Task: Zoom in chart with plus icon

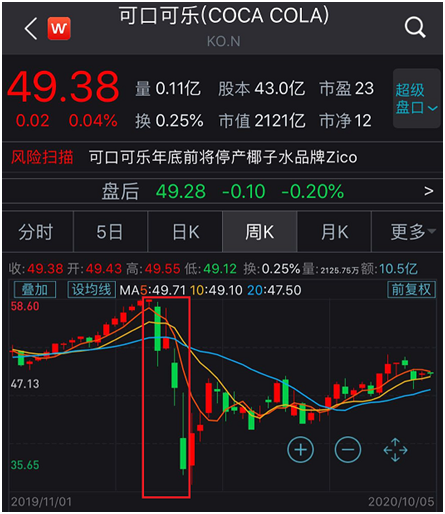Action: [300, 450]
